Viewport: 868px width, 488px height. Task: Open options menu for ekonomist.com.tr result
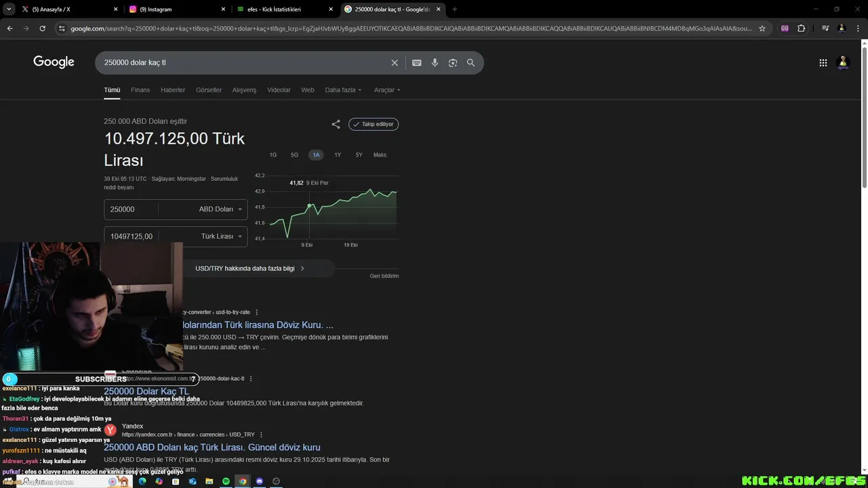251,379
